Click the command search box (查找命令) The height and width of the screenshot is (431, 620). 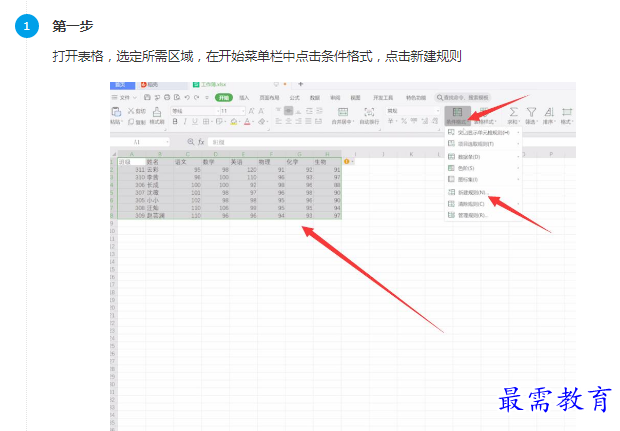[x=463, y=97]
